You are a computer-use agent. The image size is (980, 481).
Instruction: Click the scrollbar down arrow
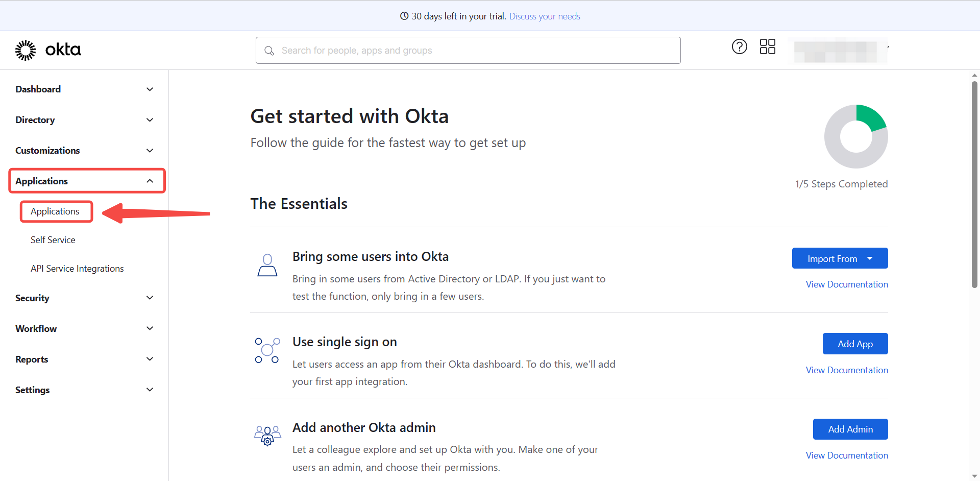(x=974, y=476)
